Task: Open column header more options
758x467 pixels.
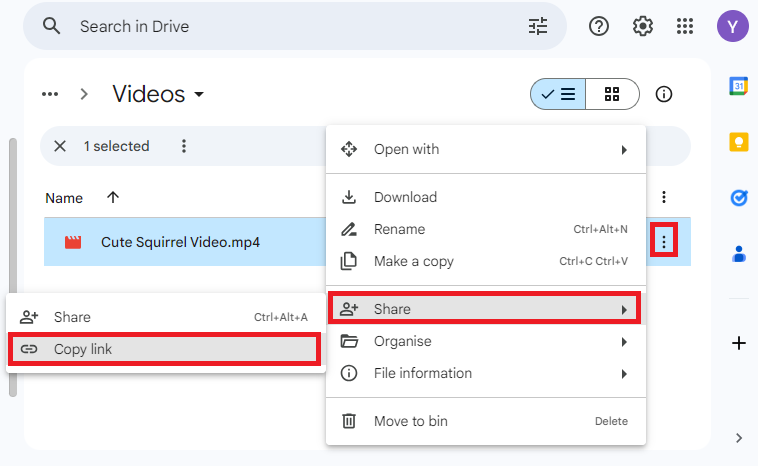Action: tap(664, 197)
